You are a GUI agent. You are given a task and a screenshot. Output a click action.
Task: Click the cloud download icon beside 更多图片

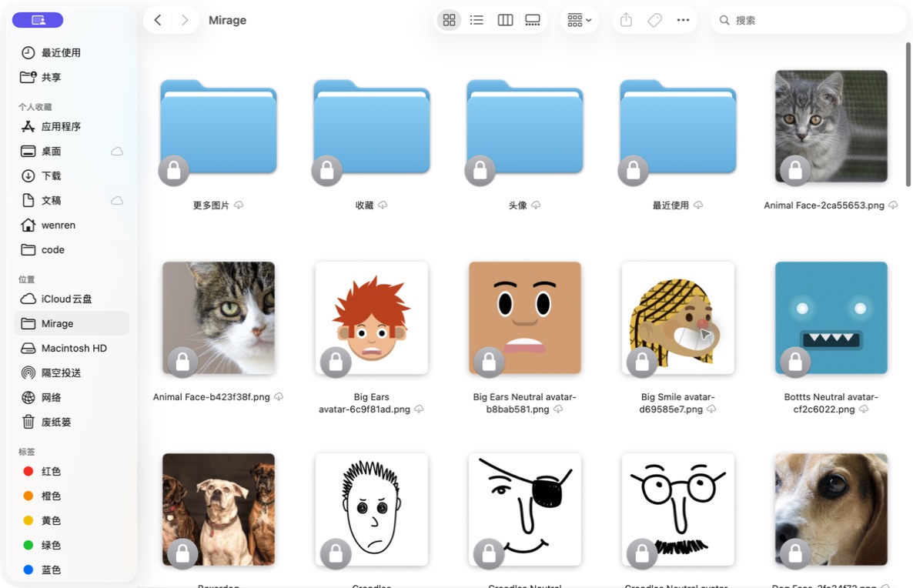239,205
